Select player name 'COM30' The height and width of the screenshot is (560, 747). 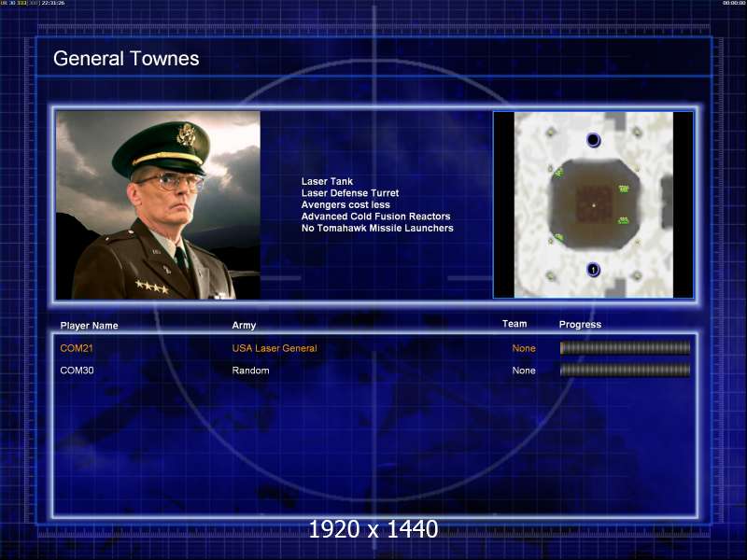[77, 370]
